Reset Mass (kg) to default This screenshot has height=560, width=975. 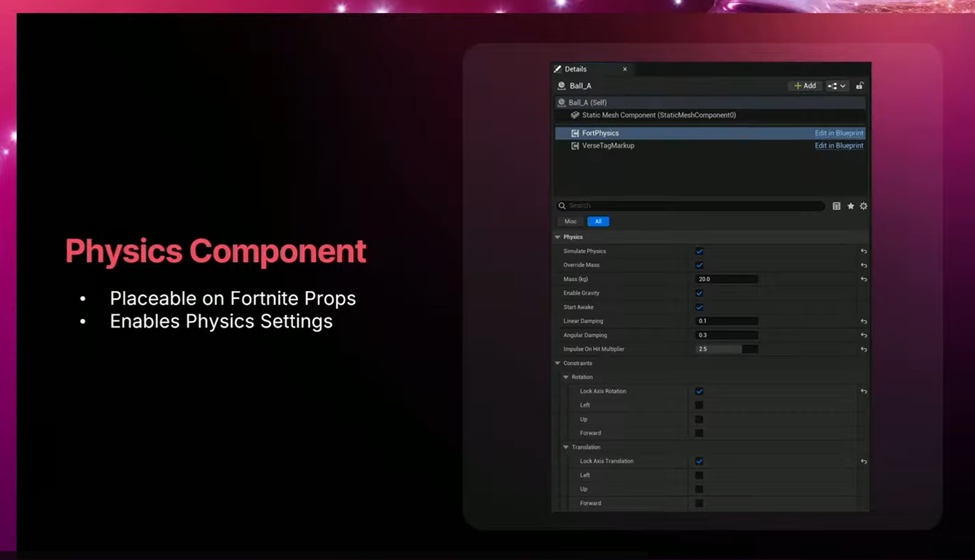[864, 279]
